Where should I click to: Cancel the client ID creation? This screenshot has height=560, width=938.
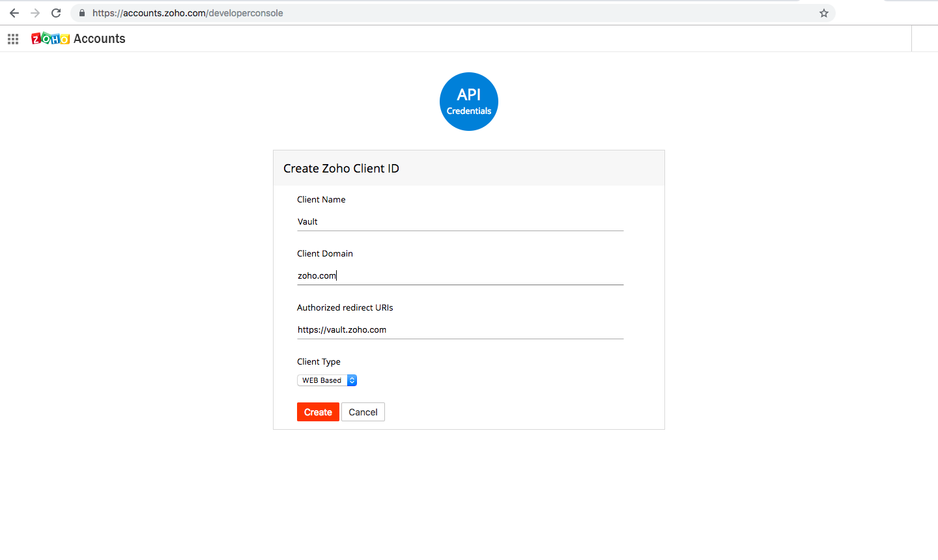coord(363,412)
